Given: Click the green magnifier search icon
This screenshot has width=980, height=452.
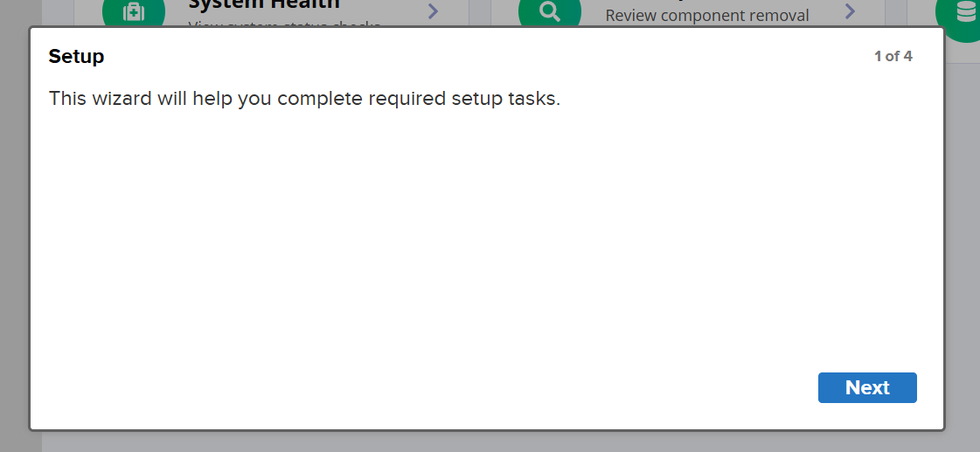Looking at the screenshot, I should tap(549, 12).
